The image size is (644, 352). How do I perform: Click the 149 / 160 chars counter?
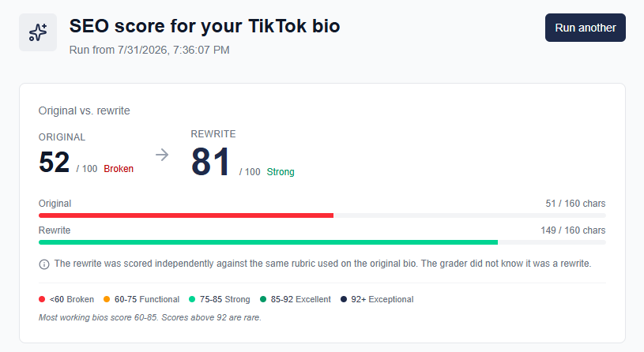[573, 230]
